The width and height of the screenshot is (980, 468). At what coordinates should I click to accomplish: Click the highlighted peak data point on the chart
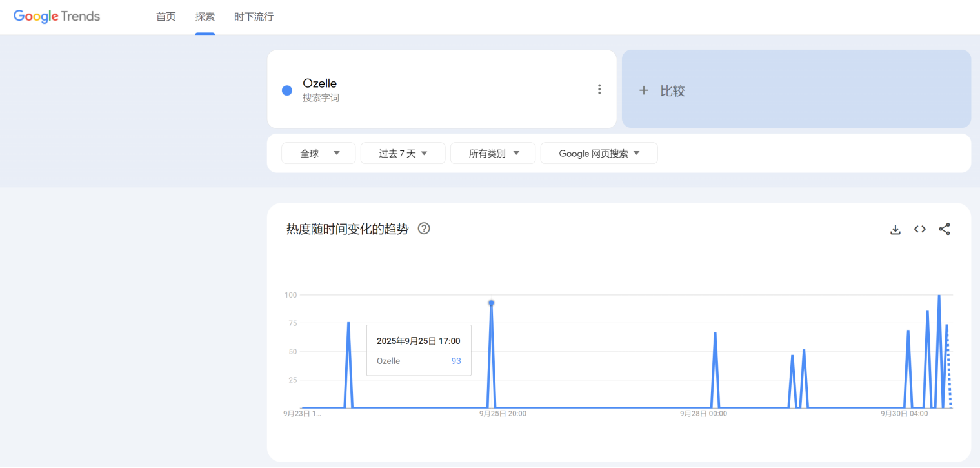pyautogui.click(x=491, y=302)
